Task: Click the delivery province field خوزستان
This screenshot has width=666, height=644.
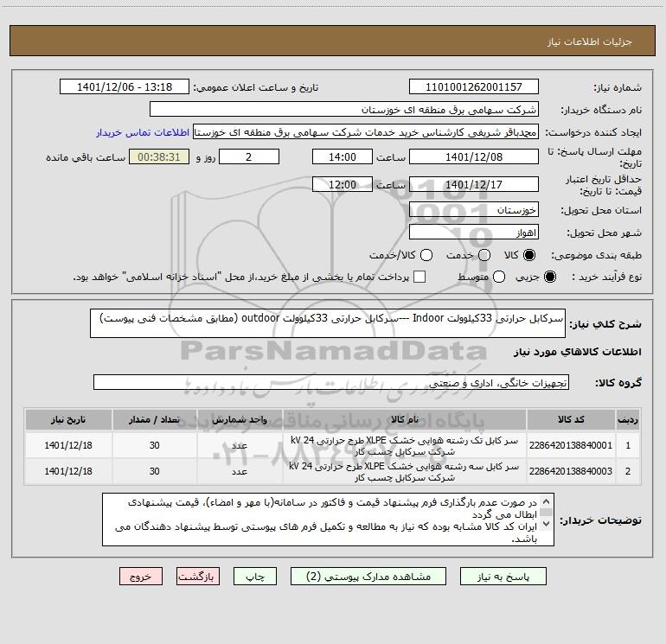Action: (474, 209)
